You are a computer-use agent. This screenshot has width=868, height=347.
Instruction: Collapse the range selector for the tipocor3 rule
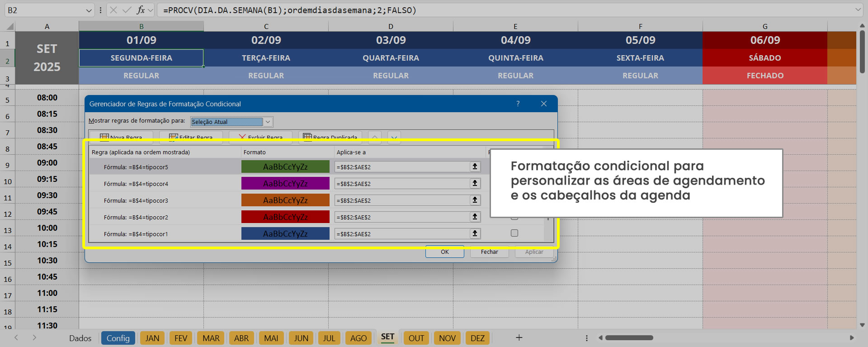pyautogui.click(x=475, y=200)
